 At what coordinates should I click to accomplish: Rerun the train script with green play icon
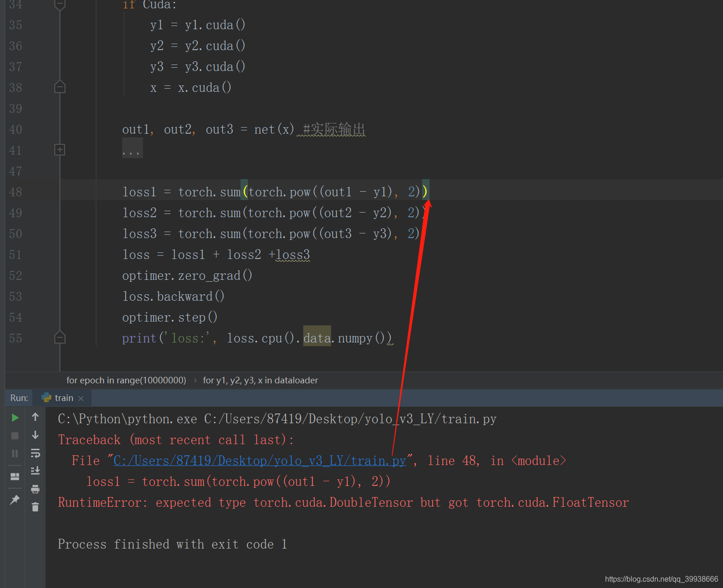pyautogui.click(x=14, y=417)
